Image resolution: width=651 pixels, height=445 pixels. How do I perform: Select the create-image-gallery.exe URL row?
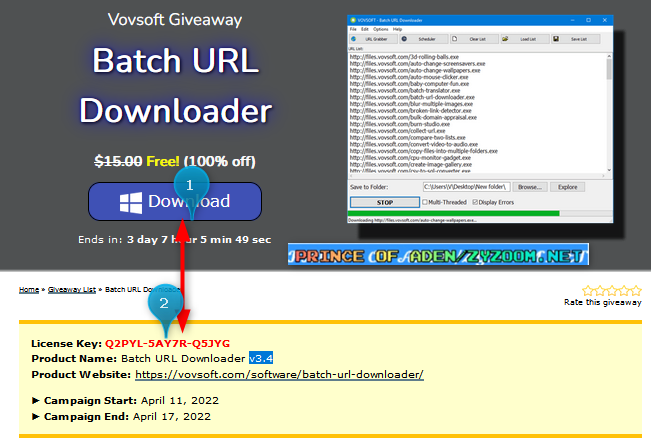pyautogui.click(x=411, y=164)
